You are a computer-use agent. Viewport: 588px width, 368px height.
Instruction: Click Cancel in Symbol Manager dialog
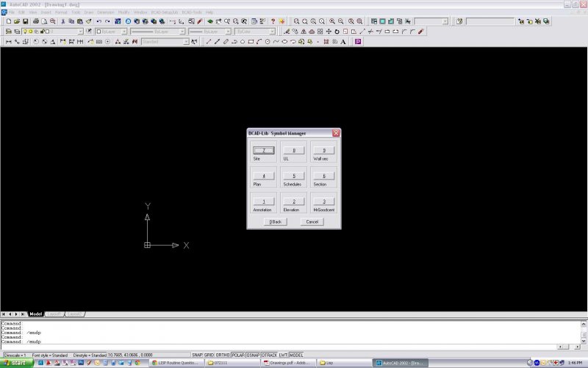click(x=312, y=222)
